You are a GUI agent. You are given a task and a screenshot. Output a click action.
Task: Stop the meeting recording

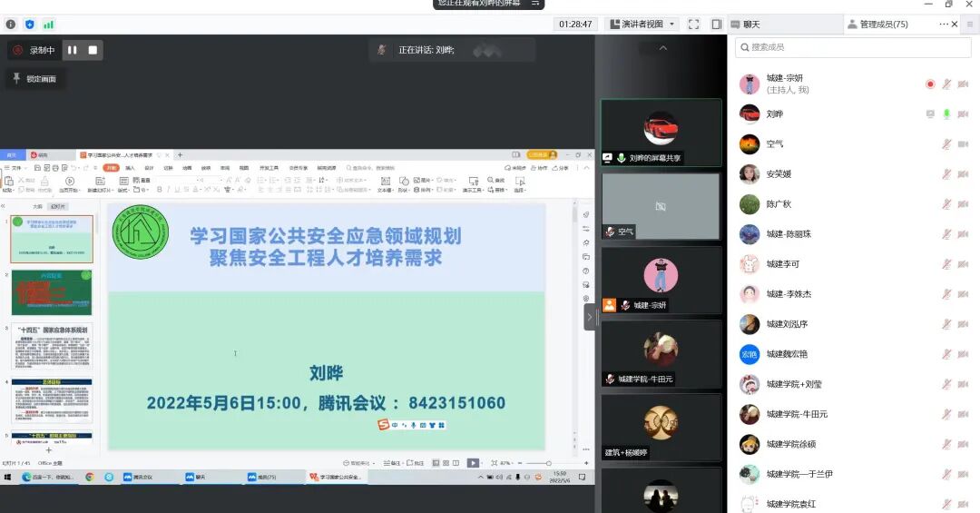pos(93,50)
